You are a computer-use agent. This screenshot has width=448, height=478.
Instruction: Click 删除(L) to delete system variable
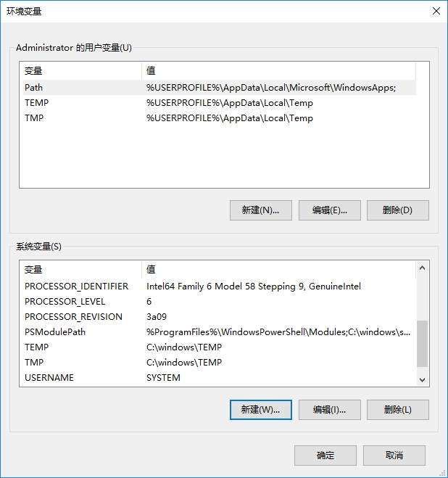pos(398,410)
